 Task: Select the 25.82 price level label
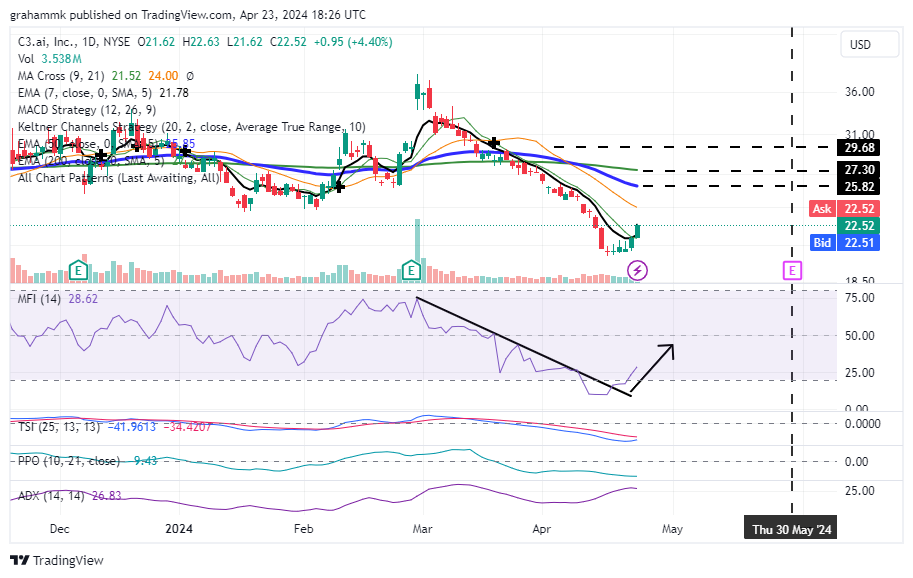click(x=858, y=187)
